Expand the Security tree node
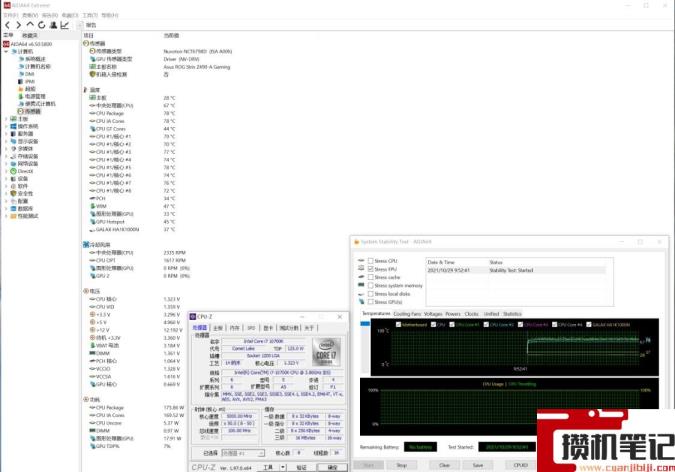Image resolution: width=675 pixels, height=472 pixels. [x=6, y=193]
